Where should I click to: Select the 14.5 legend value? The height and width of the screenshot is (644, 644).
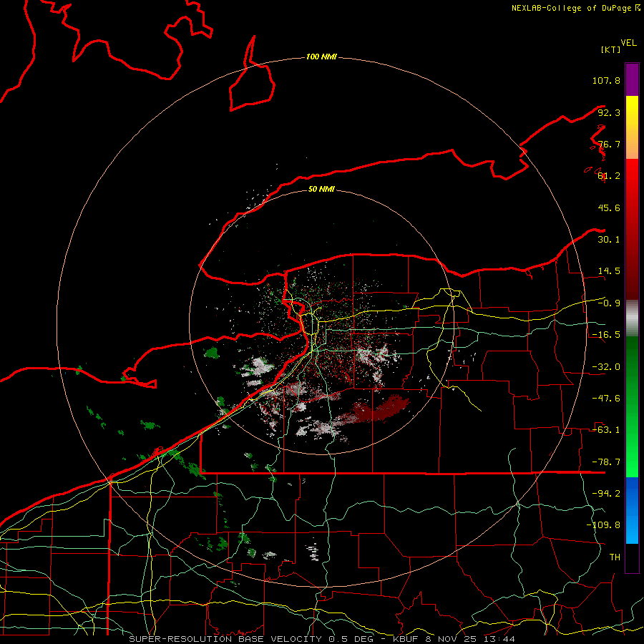click(x=609, y=271)
